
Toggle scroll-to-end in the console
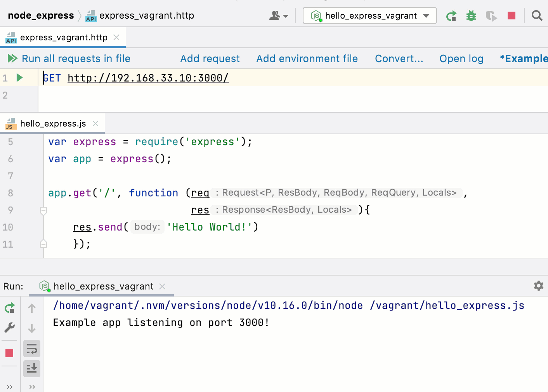point(31,368)
